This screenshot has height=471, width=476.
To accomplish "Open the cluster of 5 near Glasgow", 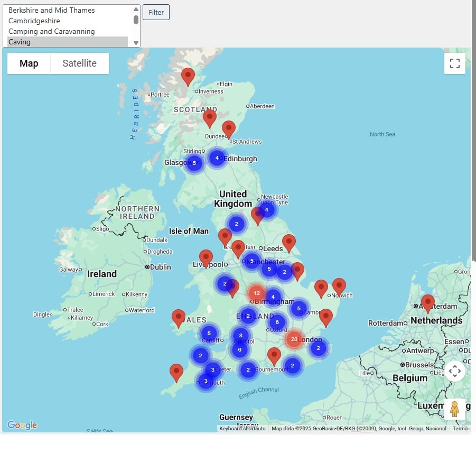I will [x=194, y=163].
